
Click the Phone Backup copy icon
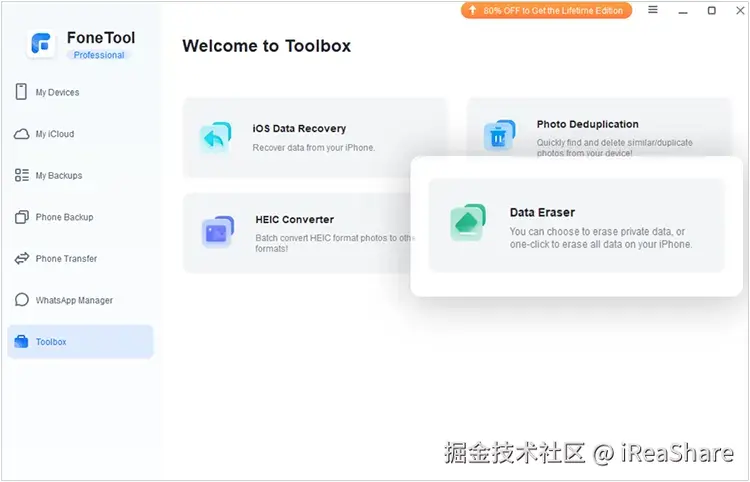pos(22,217)
